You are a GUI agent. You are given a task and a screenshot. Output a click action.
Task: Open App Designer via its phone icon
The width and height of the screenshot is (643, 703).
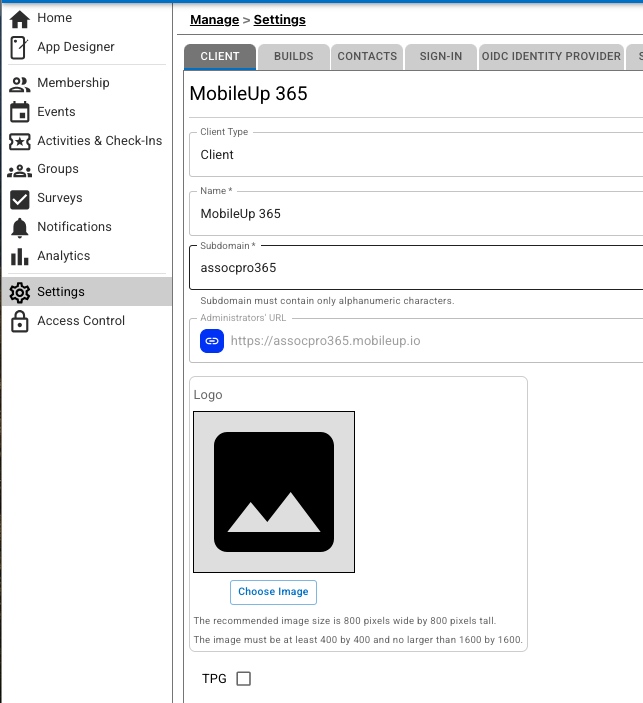(19, 47)
